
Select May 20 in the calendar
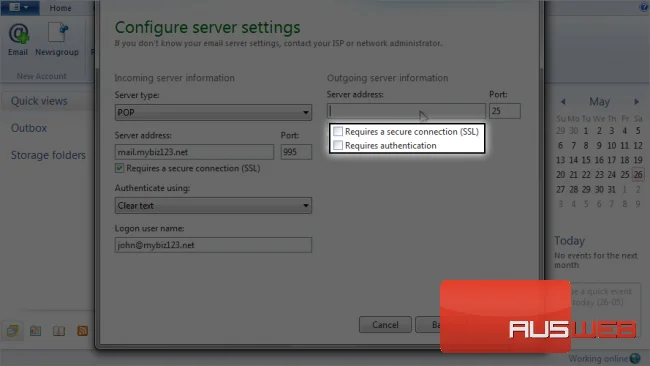(560, 175)
